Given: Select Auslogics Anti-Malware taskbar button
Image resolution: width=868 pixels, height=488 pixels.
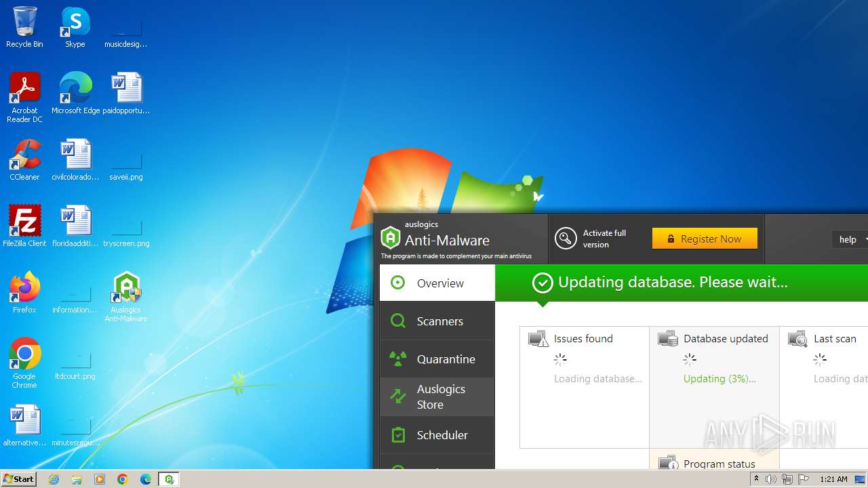Looking at the screenshot, I should 169,479.
